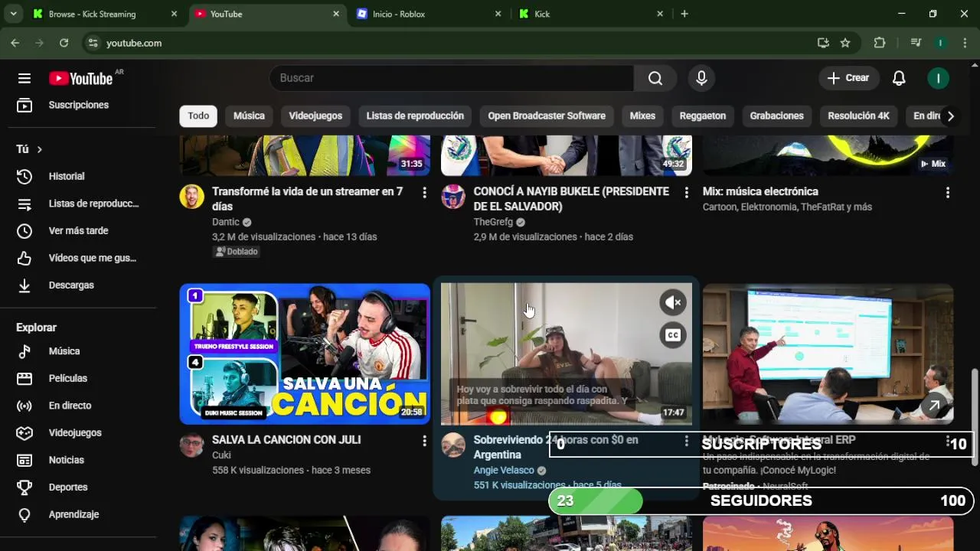This screenshot has width=980, height=551.
Task: Open Transformé la vida de un streamer title
Action: pos(308,199)
